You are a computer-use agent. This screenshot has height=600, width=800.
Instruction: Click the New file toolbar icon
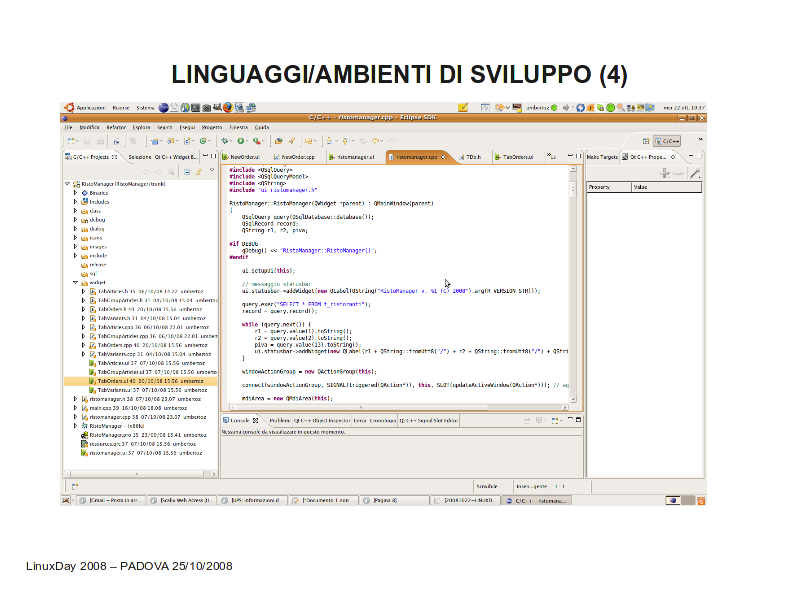coord(69,141)
